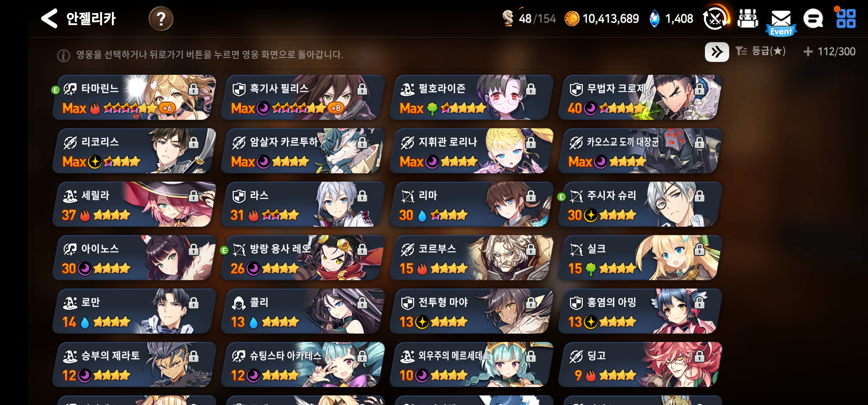Pick the 딩고 hero card
The image size is (868, 405).
pos(639,364)
